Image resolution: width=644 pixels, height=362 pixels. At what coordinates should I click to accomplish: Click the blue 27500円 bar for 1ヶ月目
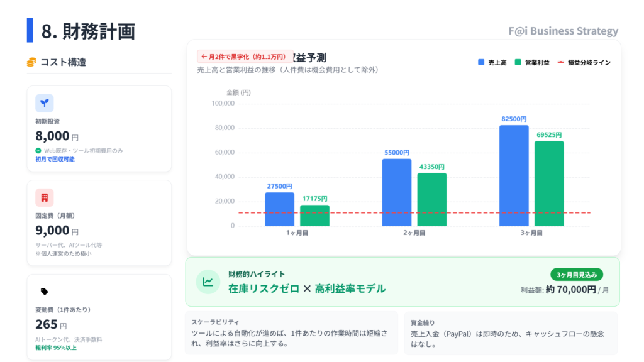279,209
